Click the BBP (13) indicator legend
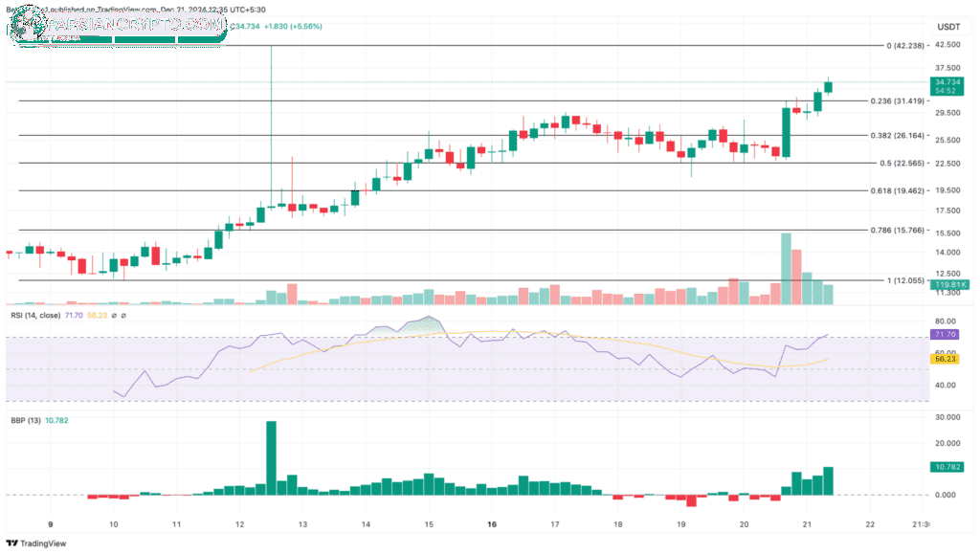 coord(26,421)
